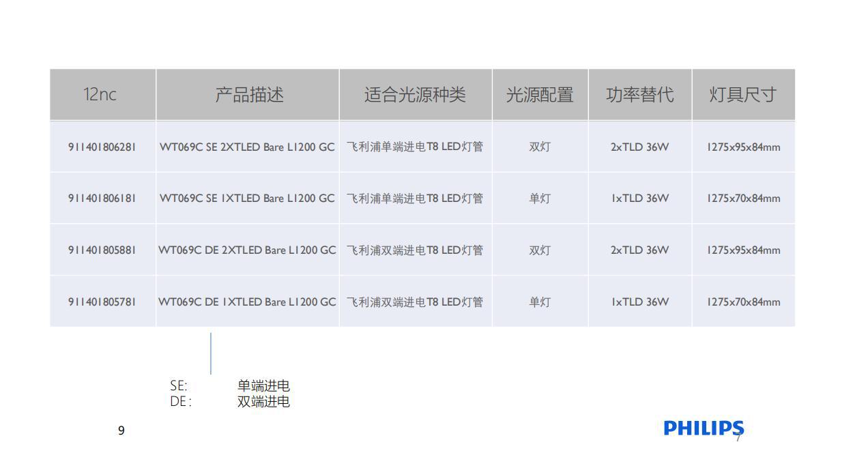
Task: Select 1xTLD 36W in the 911401805781 row
Action: pos(640,302)
